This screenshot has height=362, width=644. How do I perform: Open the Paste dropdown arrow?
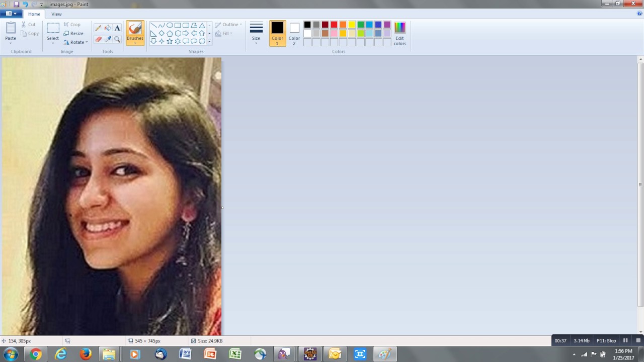11,43
